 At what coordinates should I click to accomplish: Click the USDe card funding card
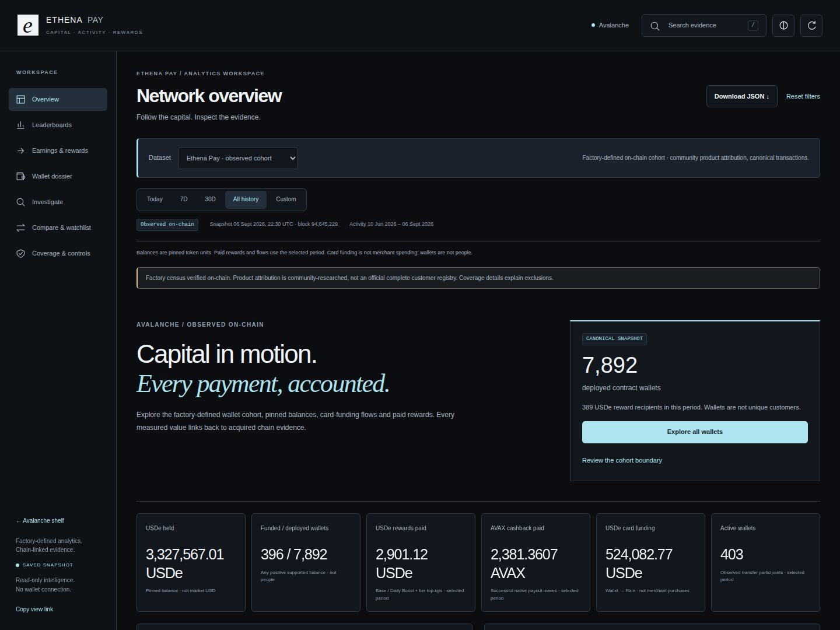pos(650,562)
